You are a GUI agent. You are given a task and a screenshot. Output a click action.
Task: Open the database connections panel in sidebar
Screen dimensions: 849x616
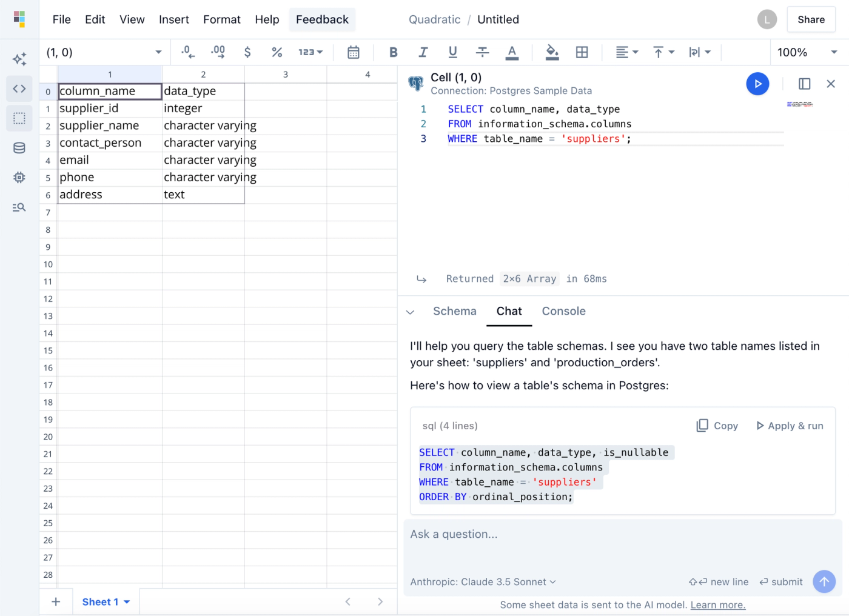coord(19,147)
